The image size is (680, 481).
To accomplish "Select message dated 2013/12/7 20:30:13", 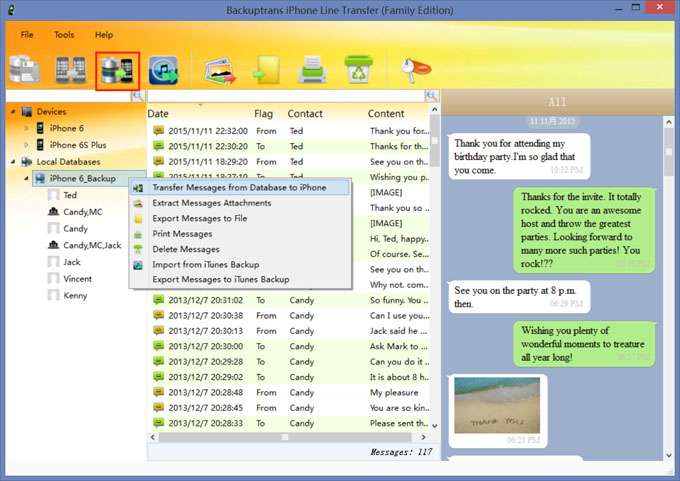I will pyautogui.click(x=290, y=331).
